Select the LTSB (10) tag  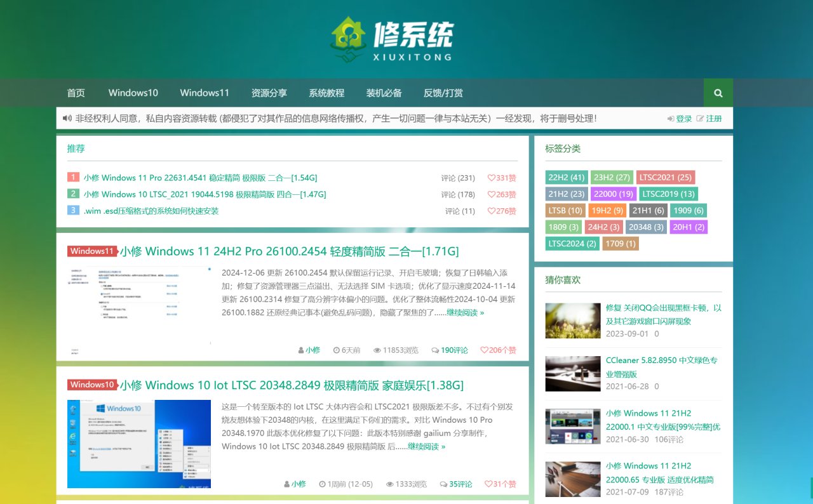point(565,210)
